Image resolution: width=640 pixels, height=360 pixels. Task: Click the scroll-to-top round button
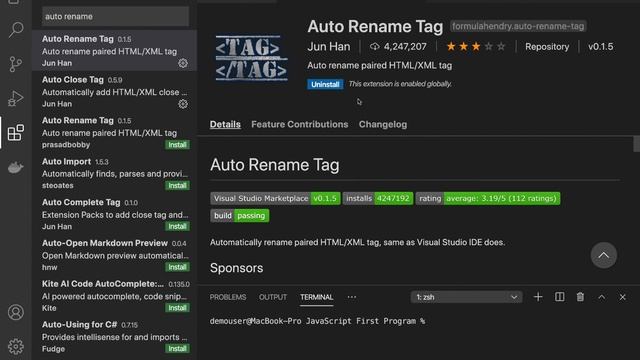click(x=604, y=255)
